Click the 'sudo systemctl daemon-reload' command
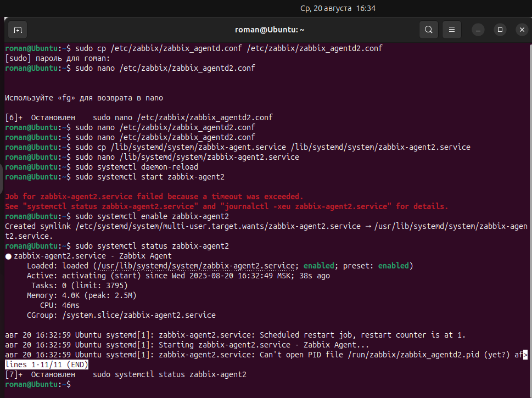The width and height of the screenshot is (532, 398). [136, 167]
